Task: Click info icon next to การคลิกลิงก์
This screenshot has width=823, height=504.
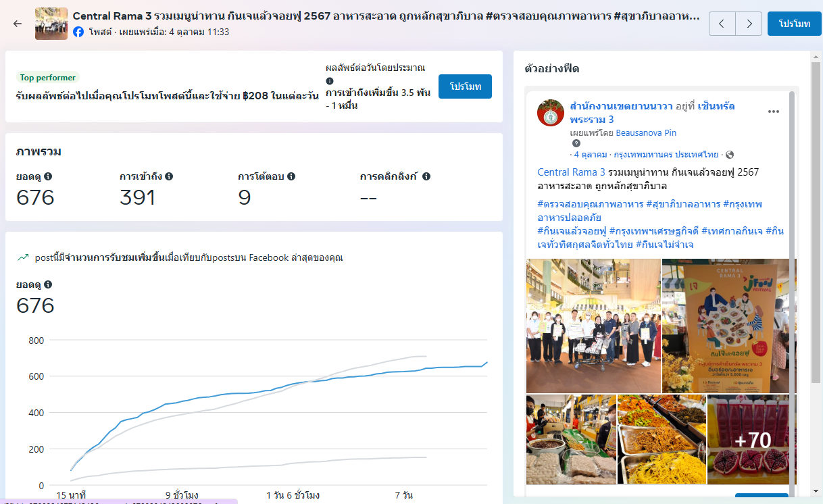Action: (426, 176)
